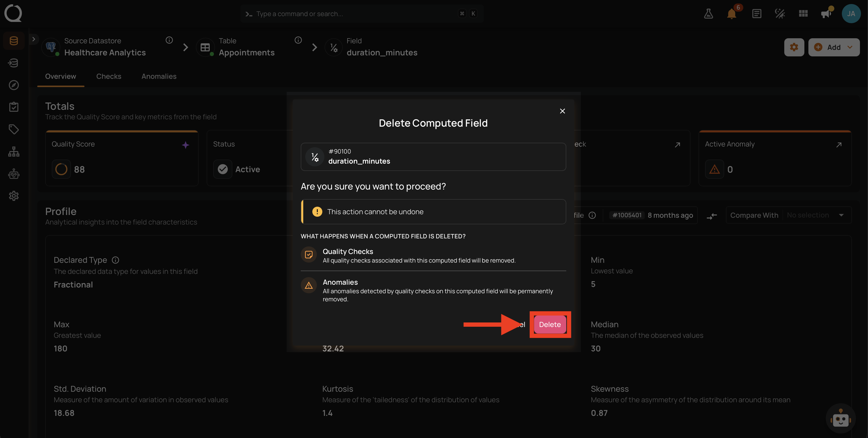Click the '8 months ago' profile timestamp
This screenshot has width=868, height=438.
pyautogui.click(x=670, y=215)
